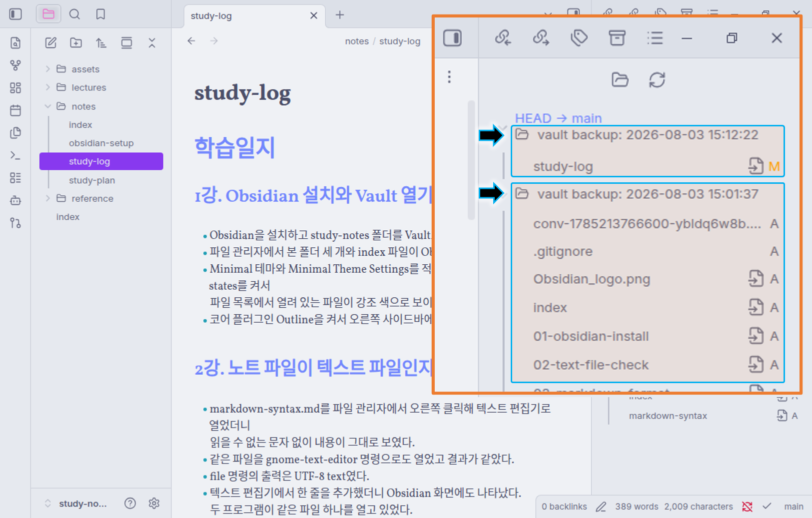Open the Tags tab icon in the callout
This screenshot has width=812, height=518.
click(x=579, y=38)
